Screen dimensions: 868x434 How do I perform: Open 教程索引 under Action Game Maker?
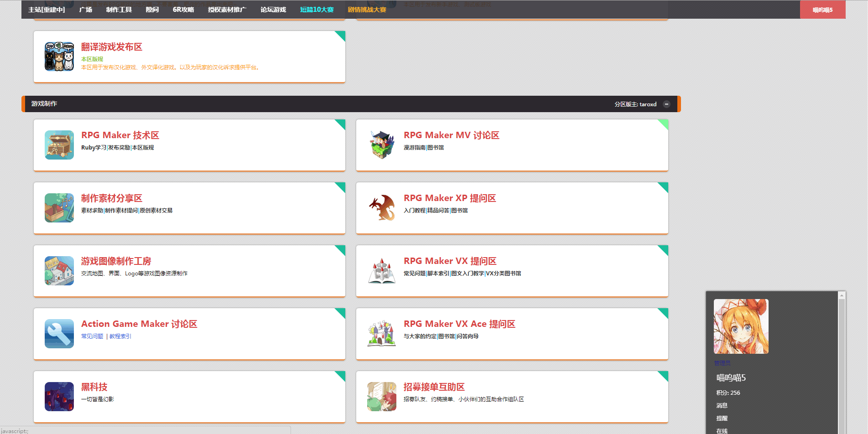pyautogui.click(x=120, y=336)
